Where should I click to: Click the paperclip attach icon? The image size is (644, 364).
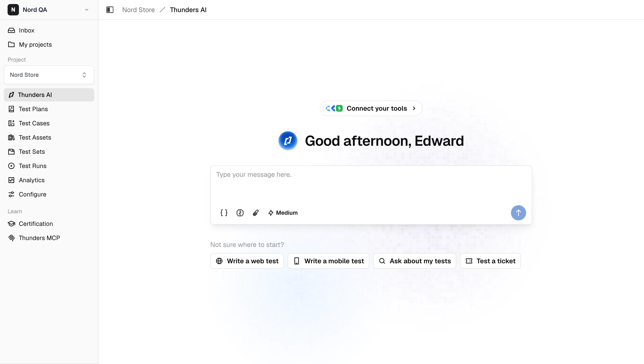point(255,213)
